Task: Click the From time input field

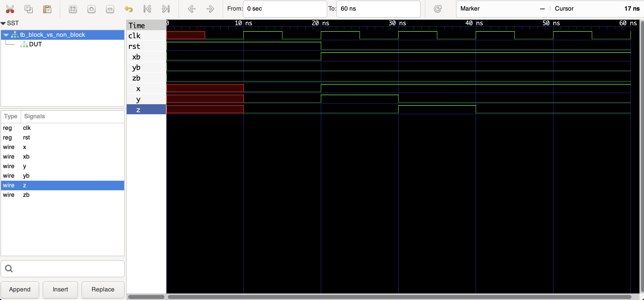Action: pos(285,9)
